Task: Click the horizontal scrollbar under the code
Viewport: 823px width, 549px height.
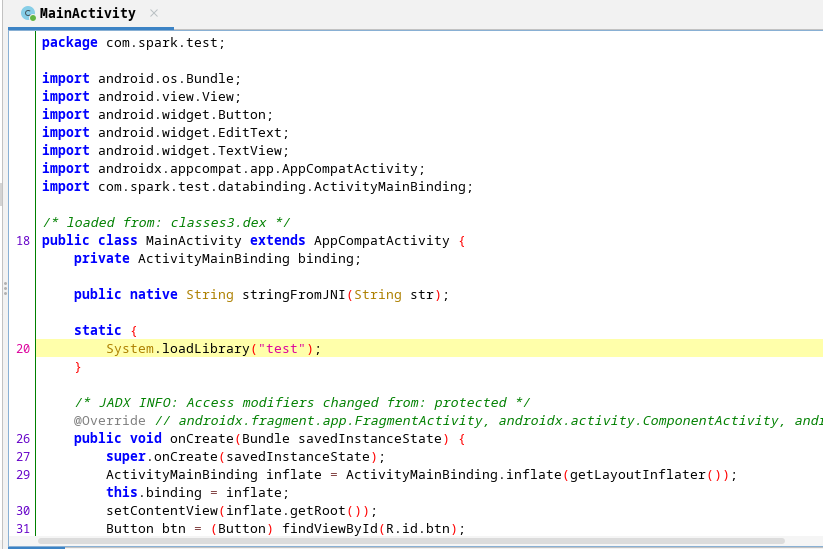Action: 411,541
